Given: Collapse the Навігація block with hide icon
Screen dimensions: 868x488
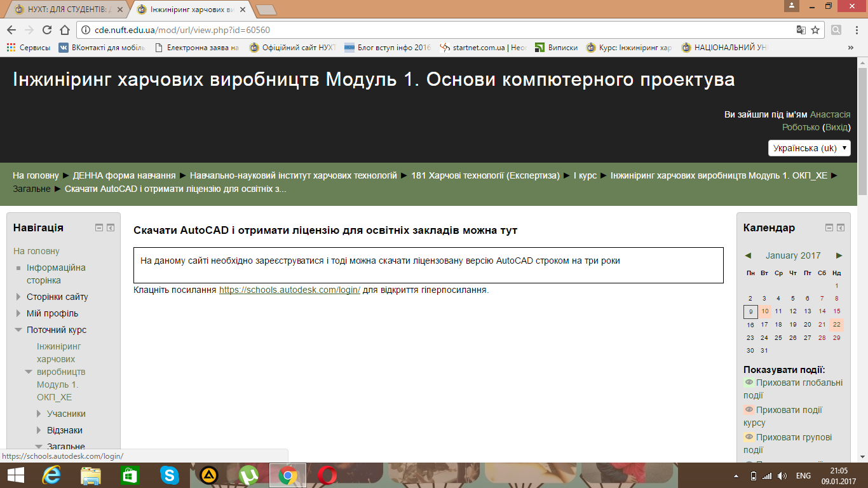Looking at the screenshot, I should pyautogui.click(x=99, y=227).
